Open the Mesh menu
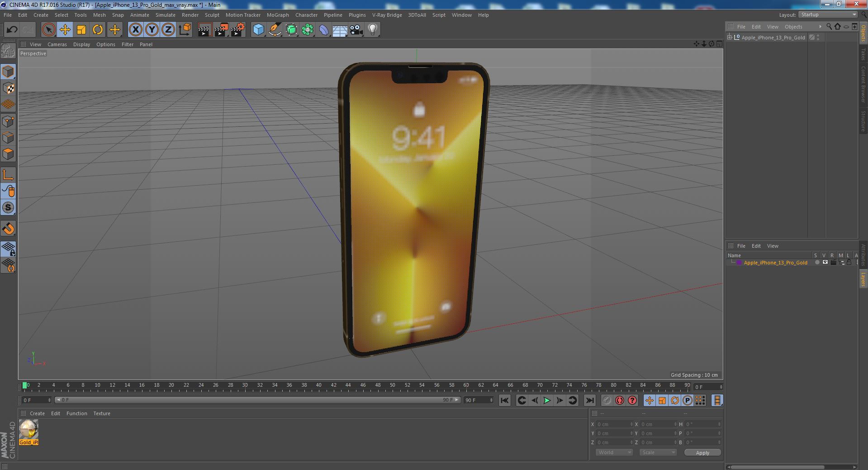 pyautogui.click(x=99, y=15)
